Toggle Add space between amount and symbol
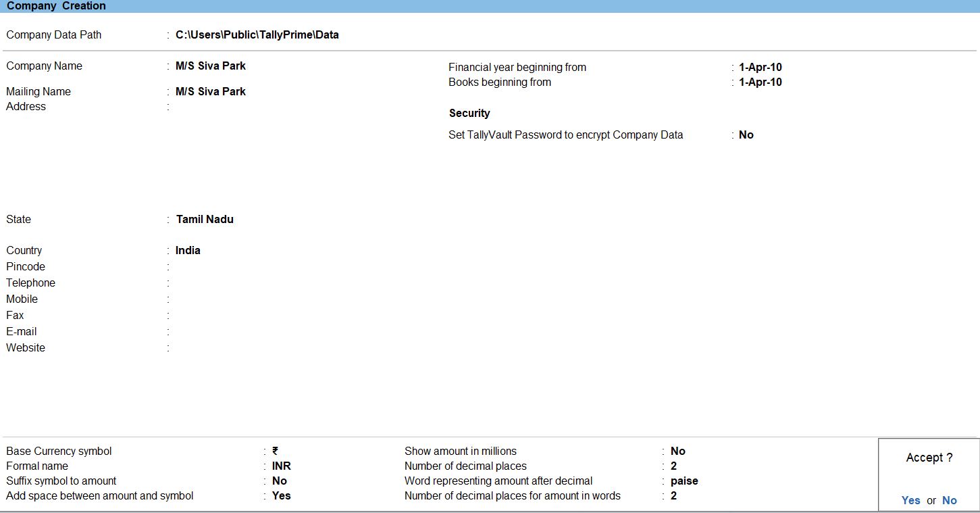Viewport: 980px width, 513px height. pos(281,496)
